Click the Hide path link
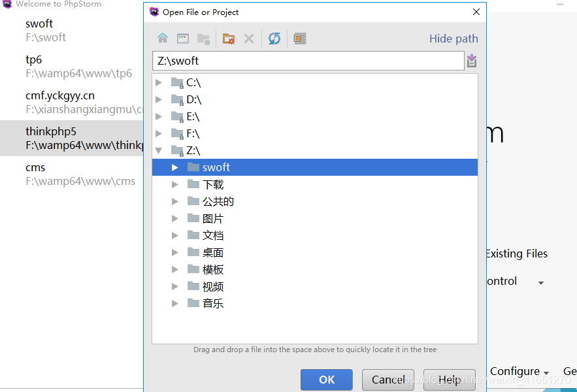Image resolution: width=577 pixels, height=392 pixels. pos(453,39)
